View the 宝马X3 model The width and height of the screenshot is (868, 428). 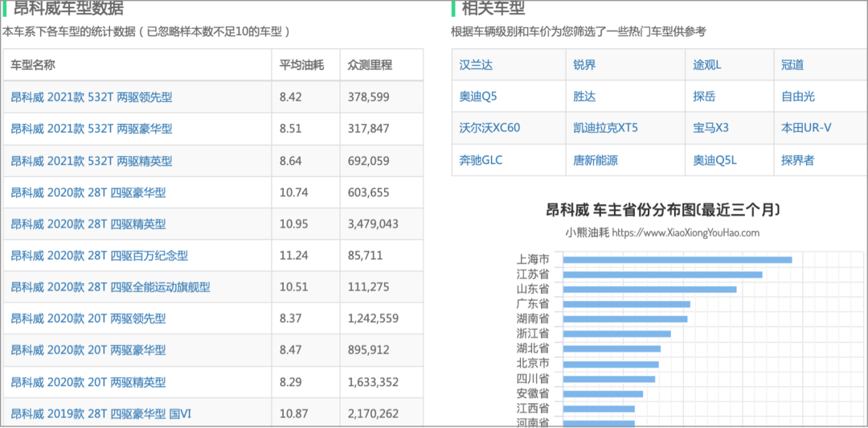click(710, 128)
